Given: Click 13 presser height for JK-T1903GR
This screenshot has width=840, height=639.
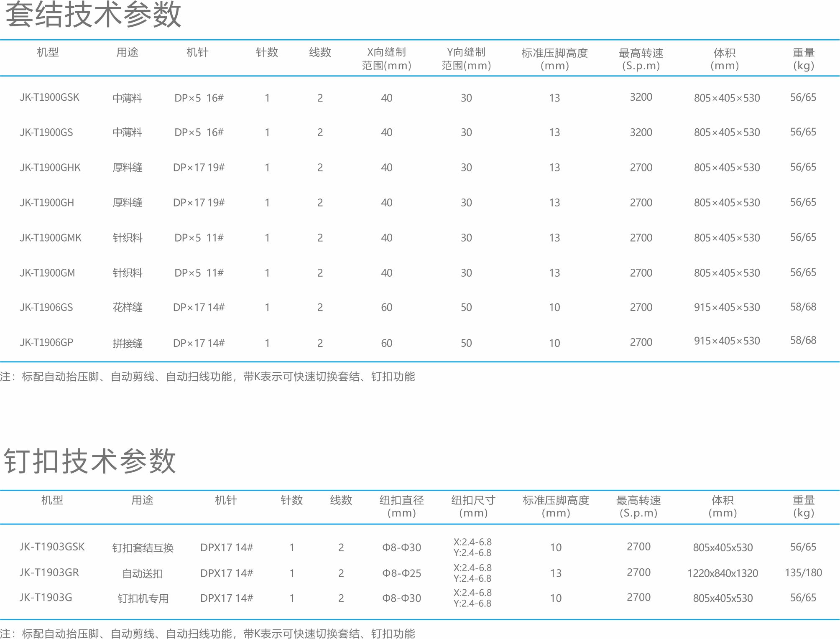Looking at the screenshot, I should (x=556, y=573).
